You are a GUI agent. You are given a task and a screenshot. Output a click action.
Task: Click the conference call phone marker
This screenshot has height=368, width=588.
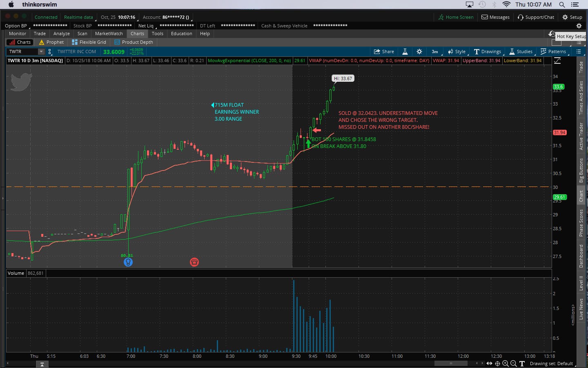194,262
